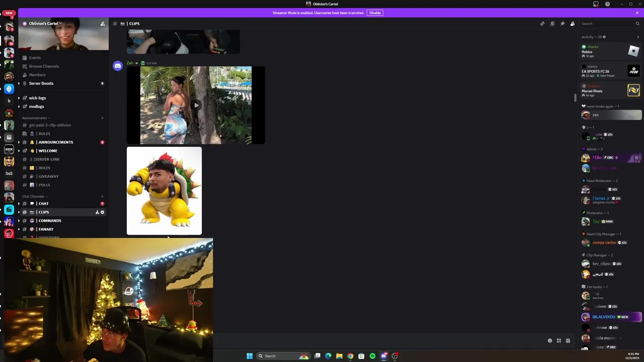Click invite icon on CLIPS channel
The image size is (644, 362).
point(97,212)
